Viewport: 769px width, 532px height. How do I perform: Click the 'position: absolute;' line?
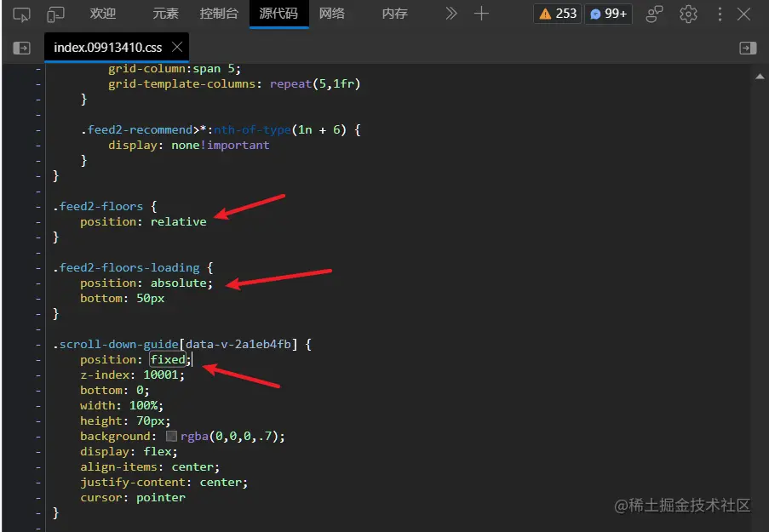146,283
